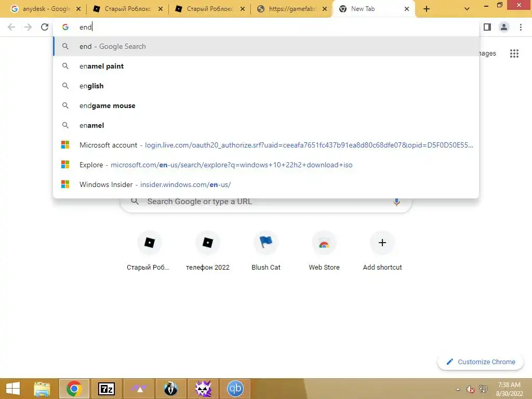This screenshot has height=399, width=532.
Task: Click the Customize Chrome button
Action: coord(481,362)
